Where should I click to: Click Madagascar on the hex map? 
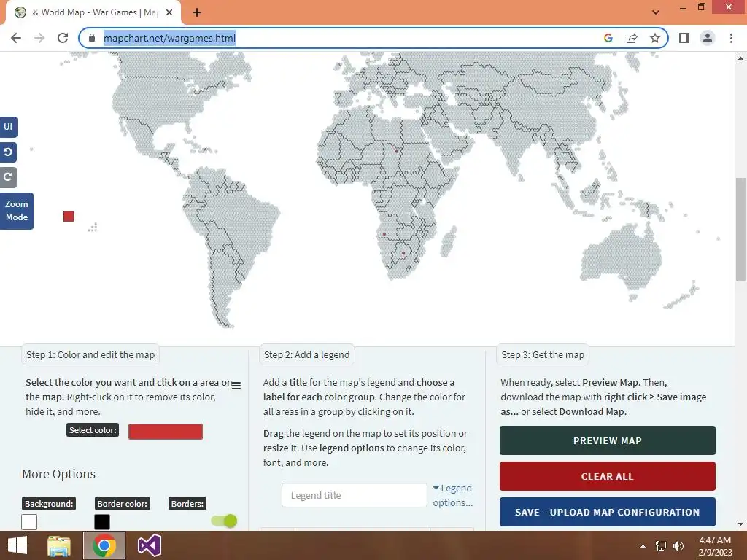pyautogui.click(x=449, y=241)
